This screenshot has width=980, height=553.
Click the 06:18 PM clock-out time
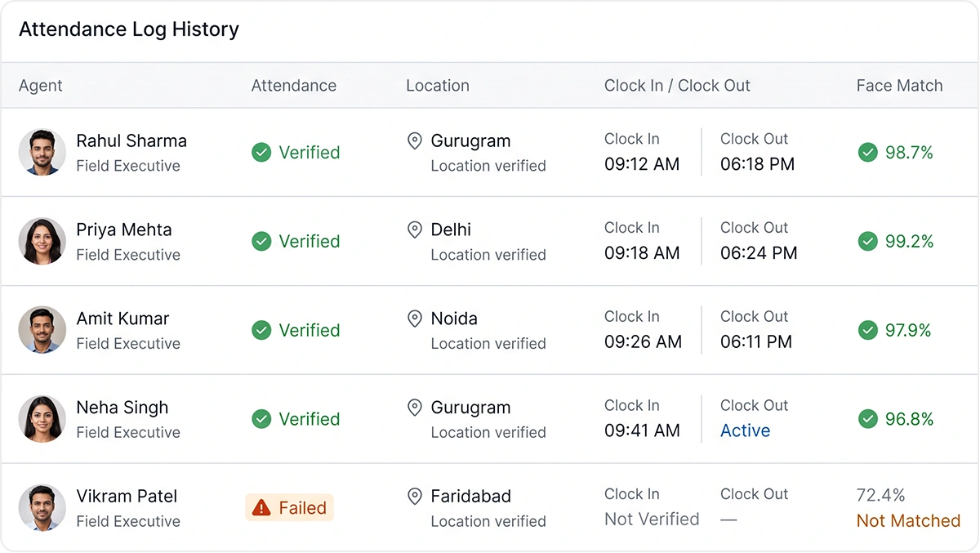tap(757, 164)
